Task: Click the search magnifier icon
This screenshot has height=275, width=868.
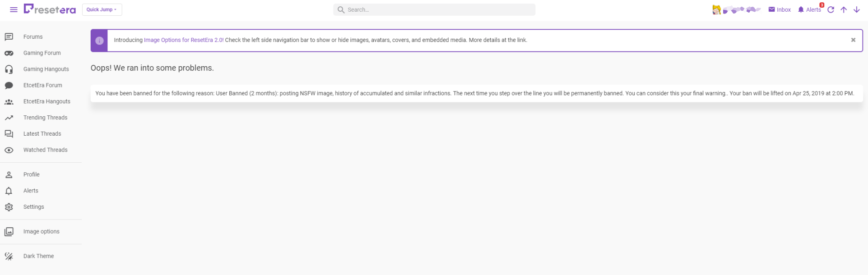Action: (x=341, y=9)
